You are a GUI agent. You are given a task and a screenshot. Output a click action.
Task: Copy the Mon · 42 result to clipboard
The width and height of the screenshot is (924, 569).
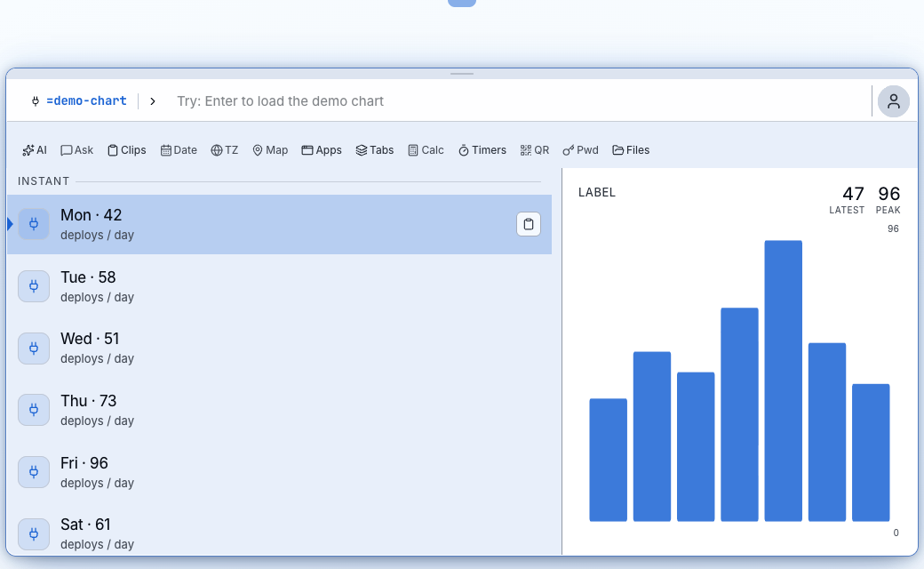529,224
